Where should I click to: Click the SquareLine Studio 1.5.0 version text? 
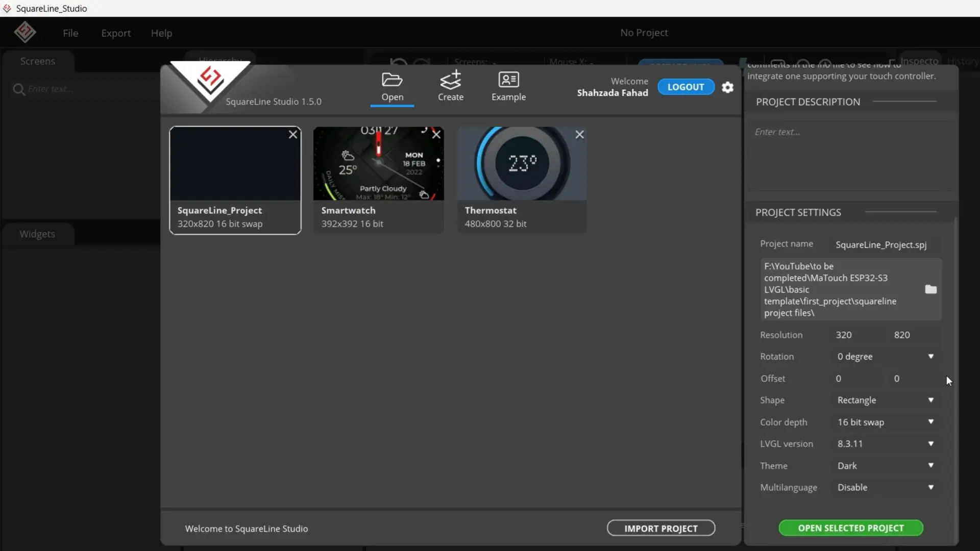point(274,102)
